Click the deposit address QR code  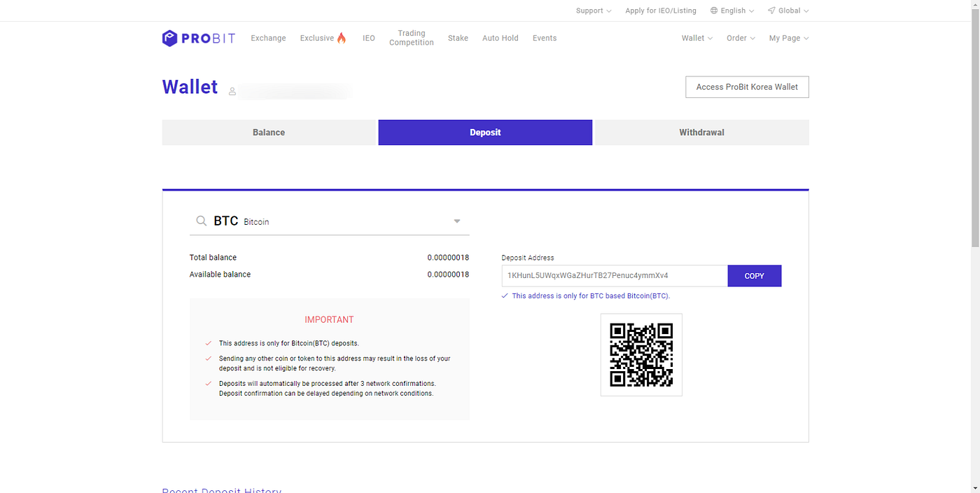pyautogui.click(x=641, y=354)
